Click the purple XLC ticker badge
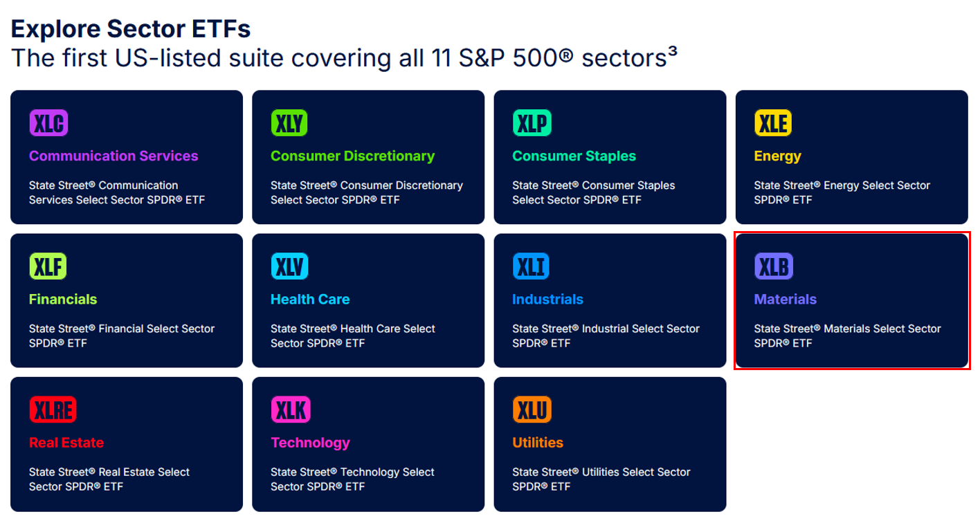This screenshot has height=532, width=980. [x=48, y=123]
